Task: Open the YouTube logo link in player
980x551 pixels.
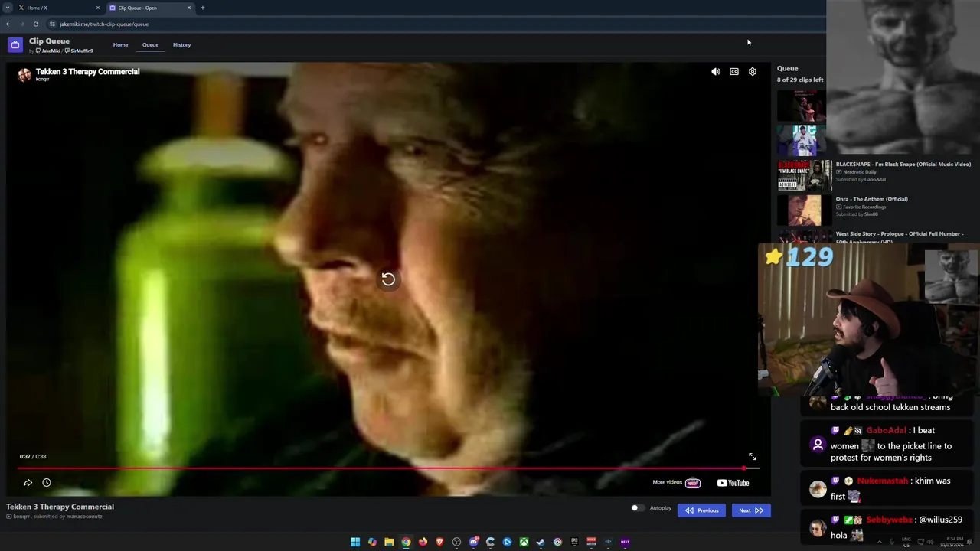Action: (x=733, y=483)
